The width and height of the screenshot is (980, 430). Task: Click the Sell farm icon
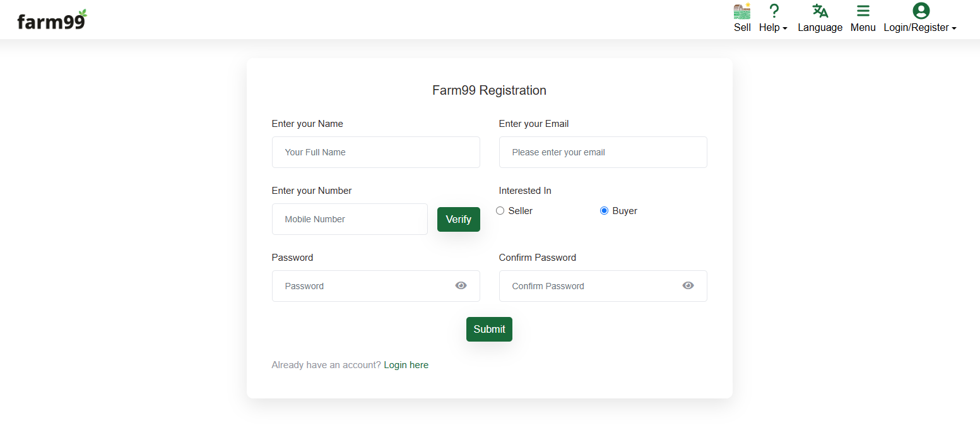click(742, 11)
